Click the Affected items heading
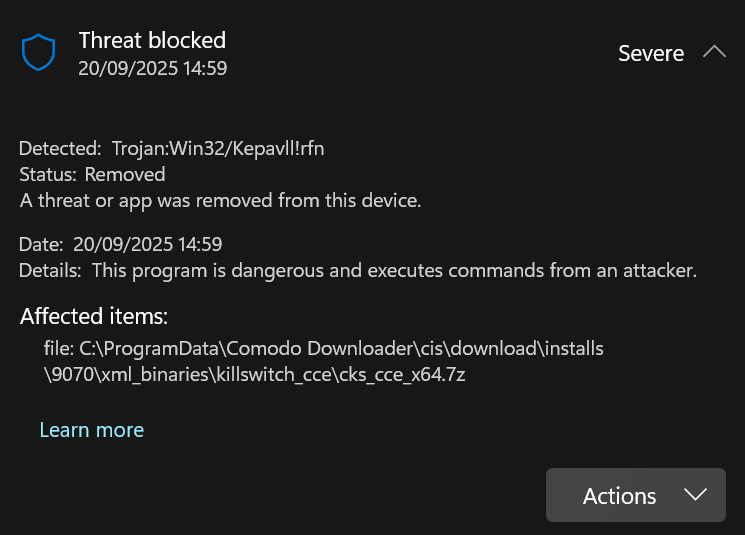The width and height of the screenshot is (745, 535). coord(94,317)
